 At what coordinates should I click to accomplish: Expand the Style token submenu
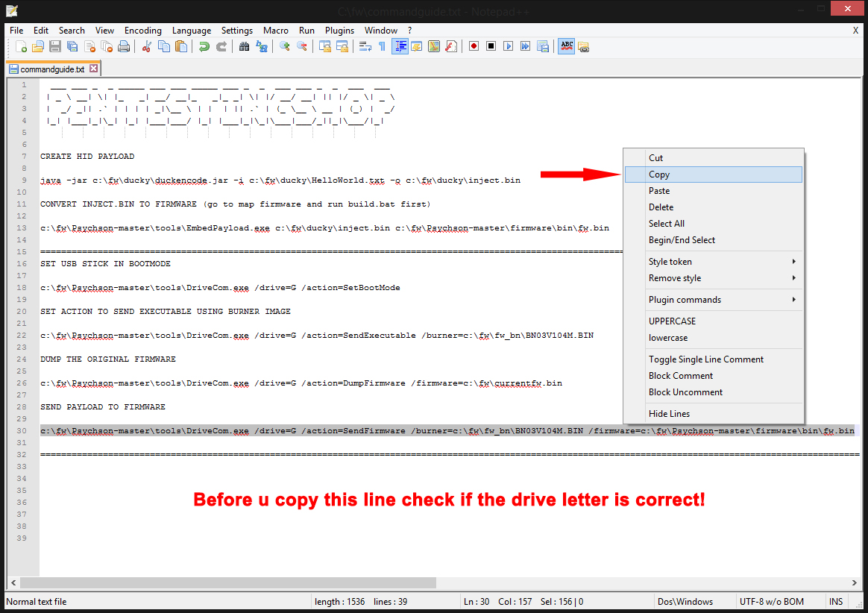point(714,261)
